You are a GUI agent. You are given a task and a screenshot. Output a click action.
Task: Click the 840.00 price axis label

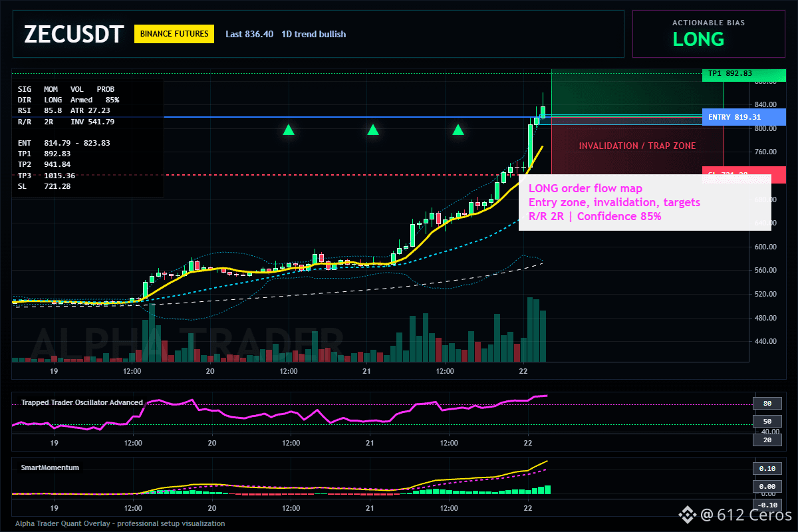[766, 105]
